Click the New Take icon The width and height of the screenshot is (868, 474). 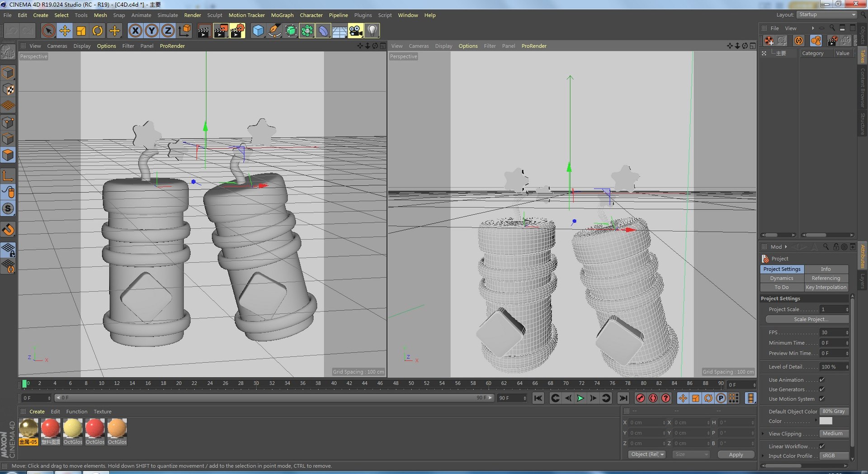769,41
